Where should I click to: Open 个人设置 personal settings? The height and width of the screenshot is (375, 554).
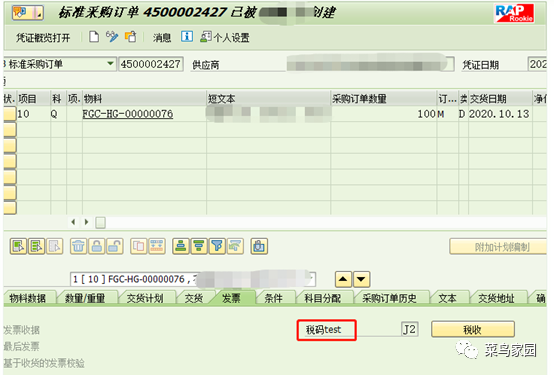tap(225, 37)
